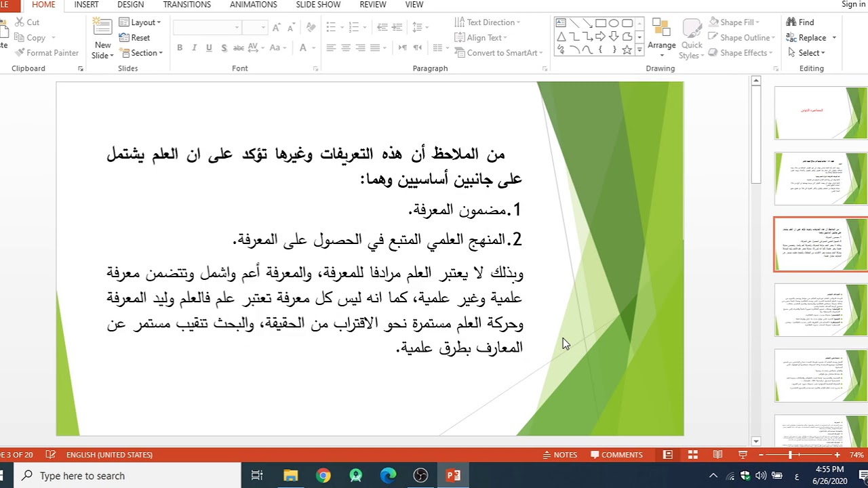
Task: Open the Change Case menu
Action: pyautogui.click(x=277, y=48)
